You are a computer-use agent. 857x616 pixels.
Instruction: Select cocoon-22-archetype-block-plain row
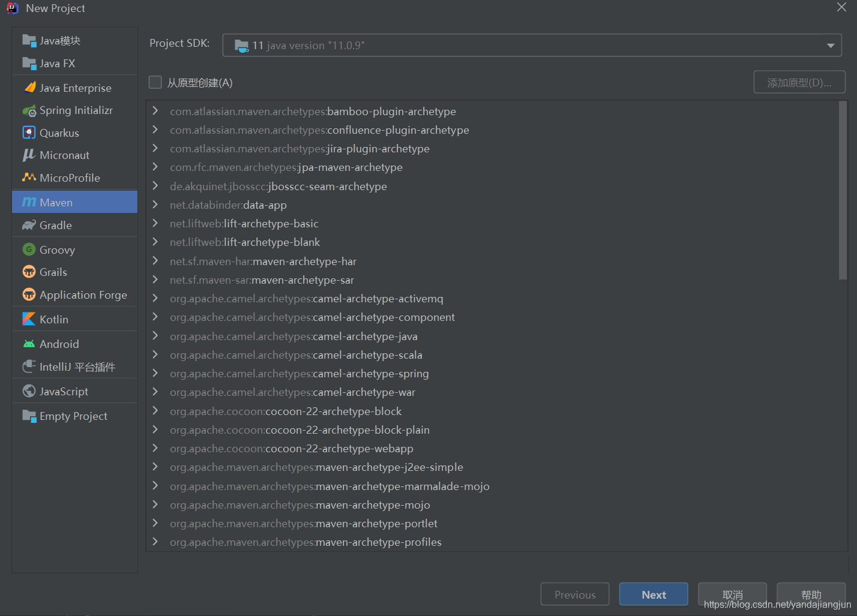(x=492, y=429)
